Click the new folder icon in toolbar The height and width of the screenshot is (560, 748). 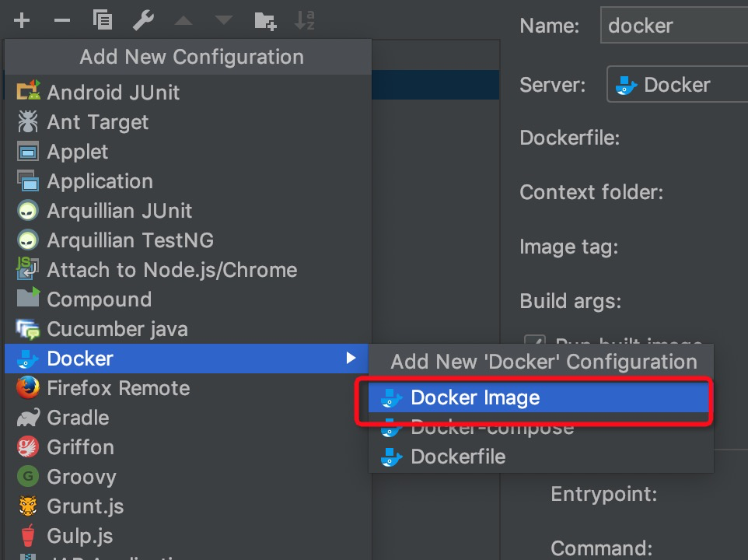click(265, 21)
